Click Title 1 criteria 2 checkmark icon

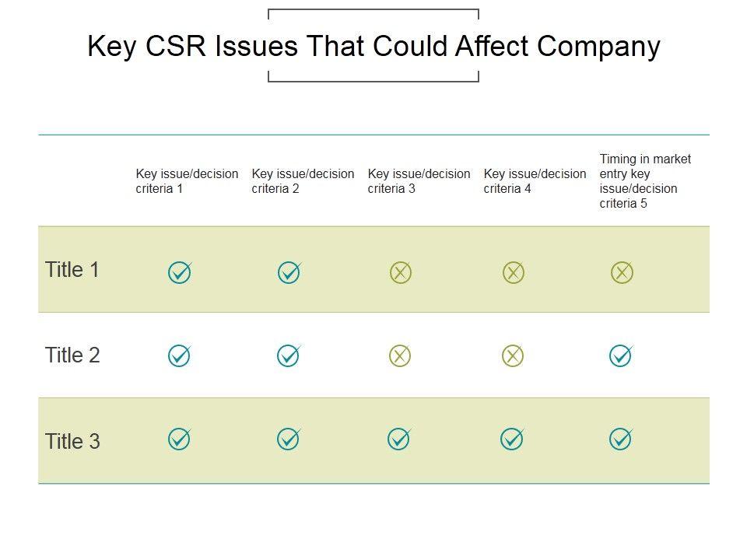point(289,272)
